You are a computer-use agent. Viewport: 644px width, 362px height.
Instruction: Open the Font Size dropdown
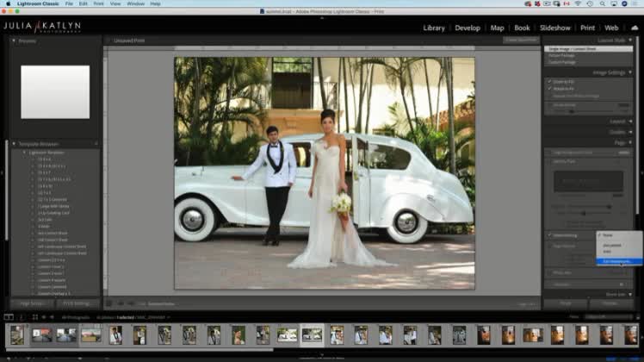(x=622, y=284)
